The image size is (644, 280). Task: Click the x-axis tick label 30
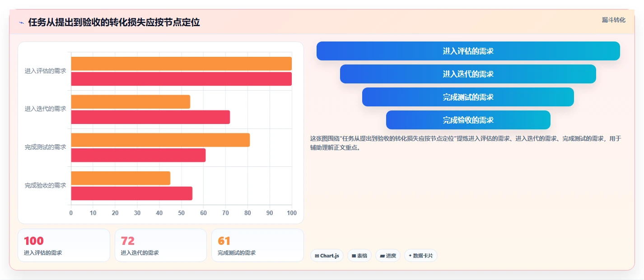137,213
